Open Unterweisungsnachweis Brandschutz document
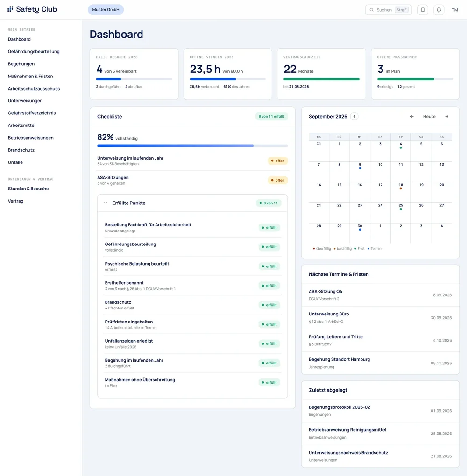The height and width of the screenshot is (476, 467). [380, 456]
